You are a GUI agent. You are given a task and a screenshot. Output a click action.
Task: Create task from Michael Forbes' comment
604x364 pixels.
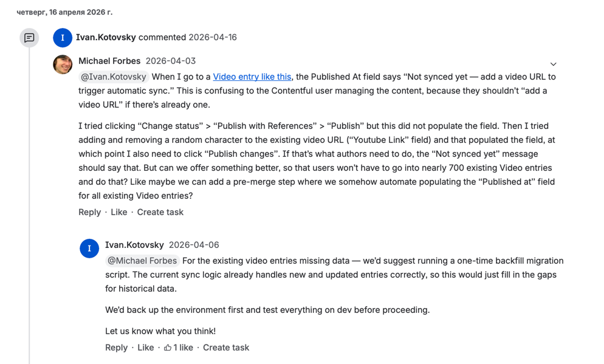click(x=160, y=212)
